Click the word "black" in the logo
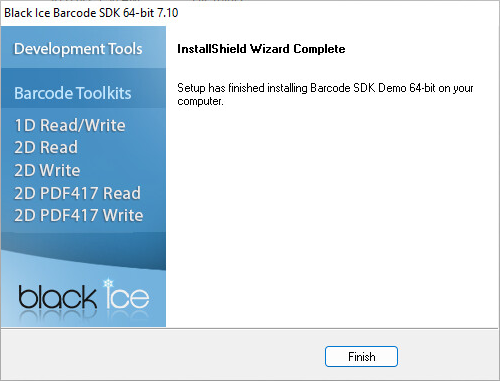The height and width of the screenshot is (381, 500). click(x=57, y=296)
